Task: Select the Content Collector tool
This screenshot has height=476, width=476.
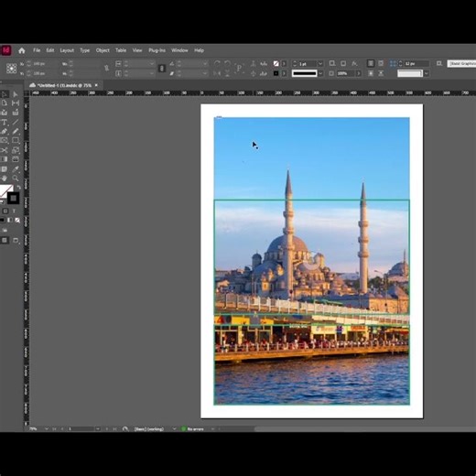Action: [x=4, y=113]
